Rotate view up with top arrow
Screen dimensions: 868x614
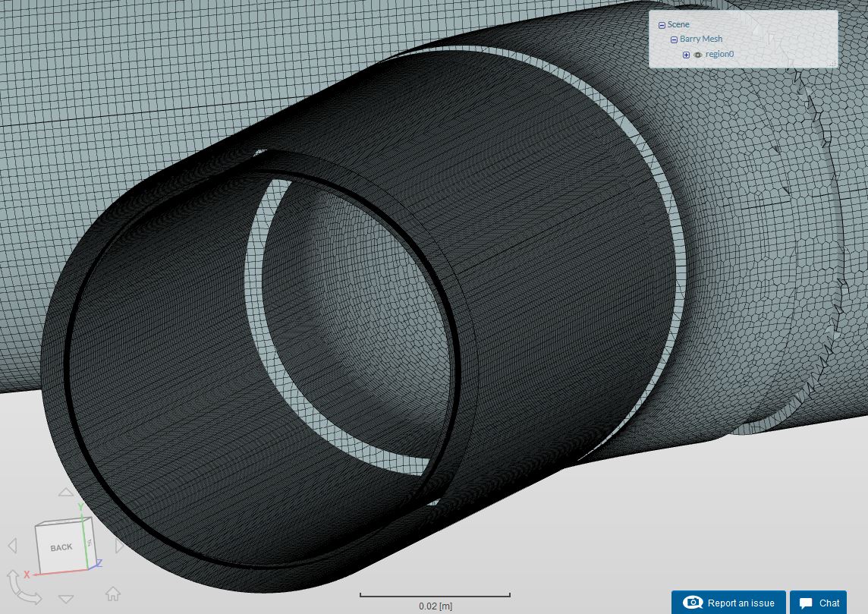tap(66, 492)
